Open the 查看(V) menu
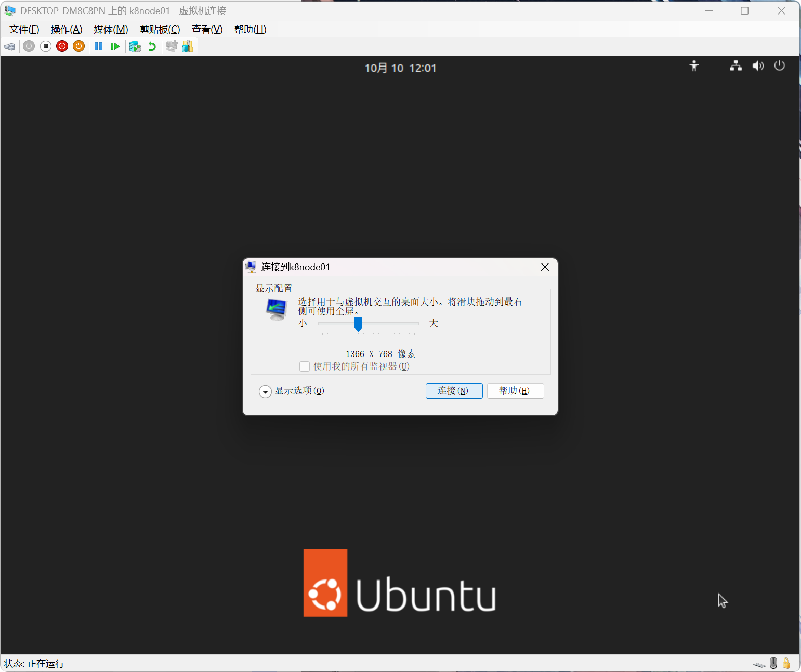The image size is (801, 672). 207,30
